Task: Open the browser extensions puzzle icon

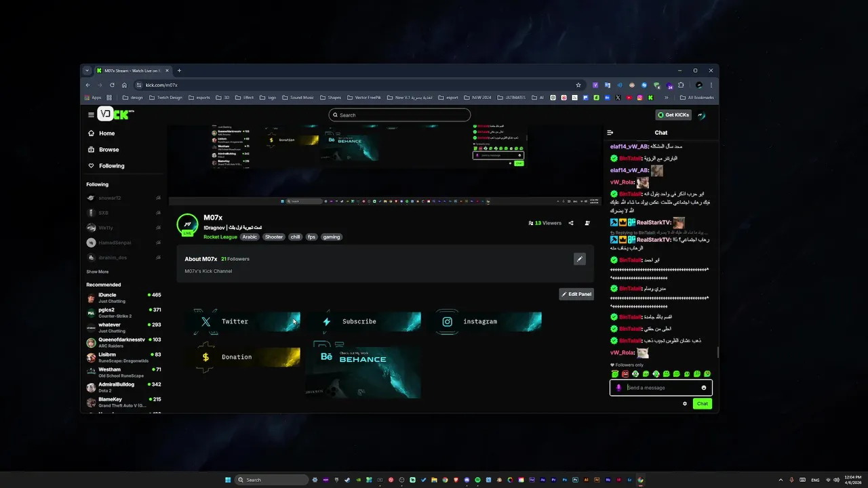Action: [x=681, y=85]
